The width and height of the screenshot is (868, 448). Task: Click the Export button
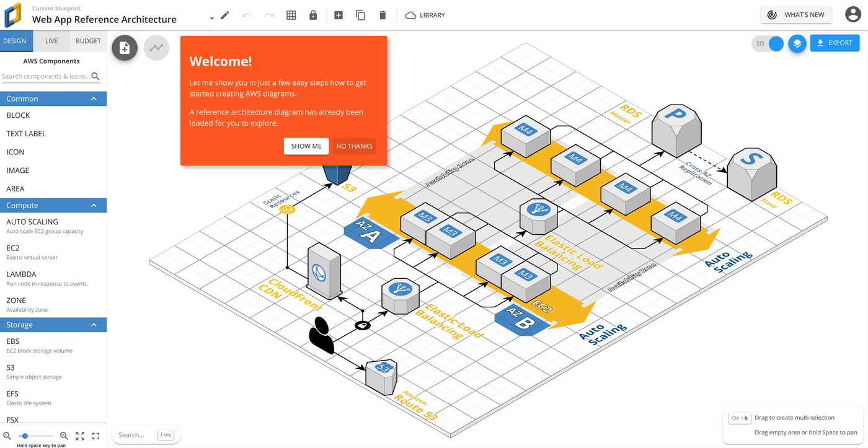(835, 43)
